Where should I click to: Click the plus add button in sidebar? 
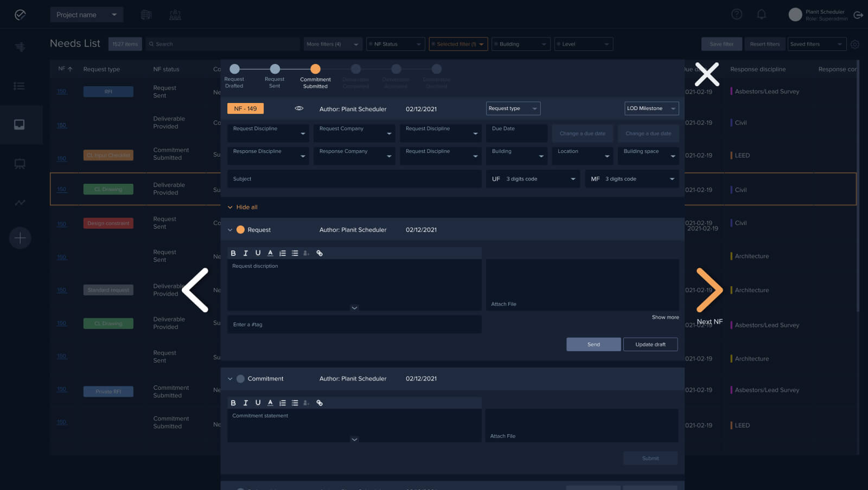20,238
